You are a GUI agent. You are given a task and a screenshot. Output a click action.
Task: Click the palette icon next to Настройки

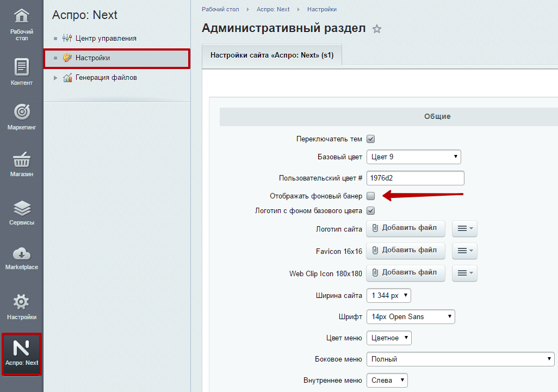click(x=67, y=58)
